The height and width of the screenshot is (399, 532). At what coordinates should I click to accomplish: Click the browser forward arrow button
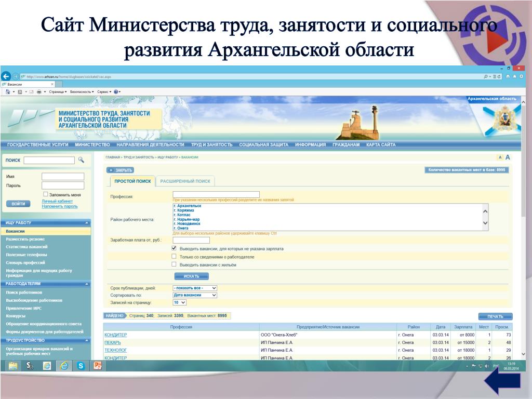coord(16,76)
